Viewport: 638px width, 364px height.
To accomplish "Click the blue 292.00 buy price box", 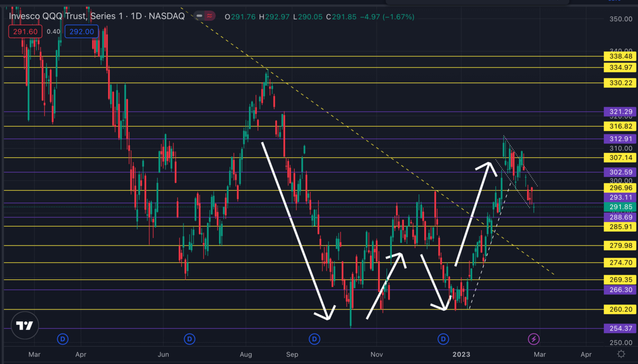I will point(82,31).
